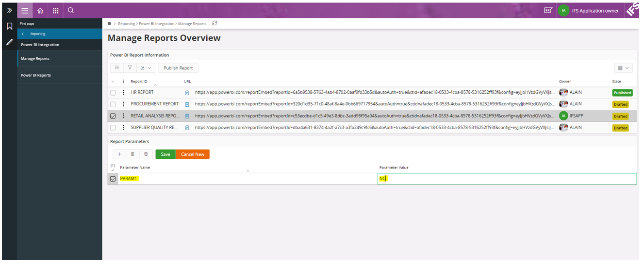Expand the export dropdown in report toolbar
644x266 pixels.
pos(146,68)
